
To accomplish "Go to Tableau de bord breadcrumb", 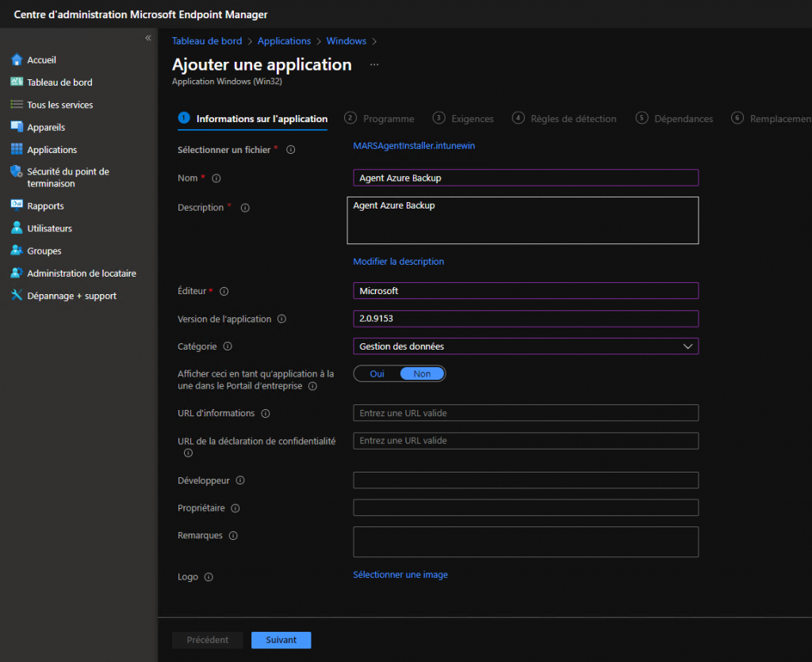I will coord(207,41).
